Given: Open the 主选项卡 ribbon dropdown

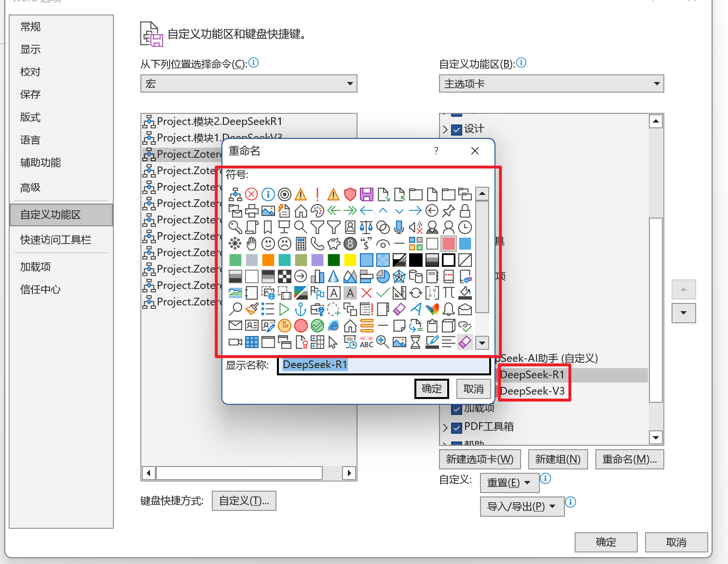Looking at the screenshot, I should coord(551,83).
